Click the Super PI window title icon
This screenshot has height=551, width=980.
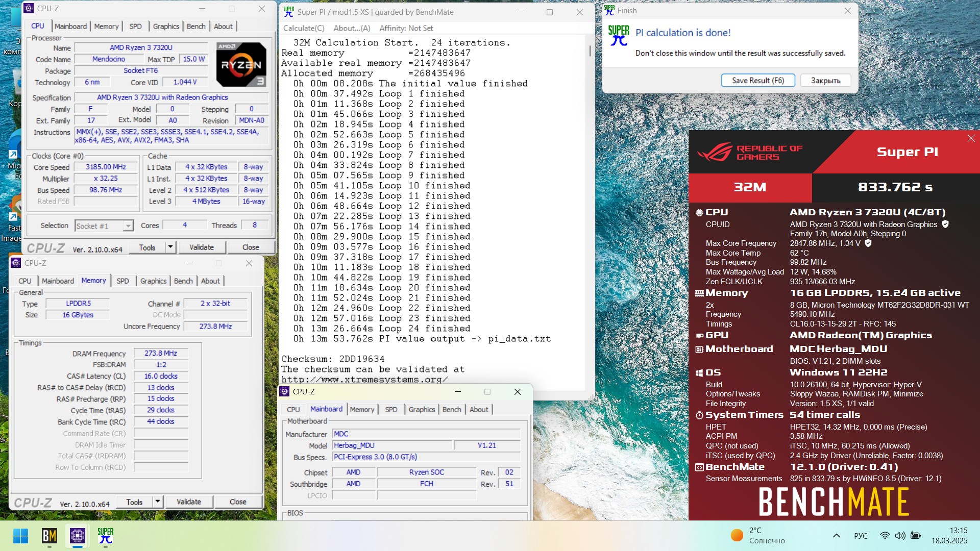[288, 12]
